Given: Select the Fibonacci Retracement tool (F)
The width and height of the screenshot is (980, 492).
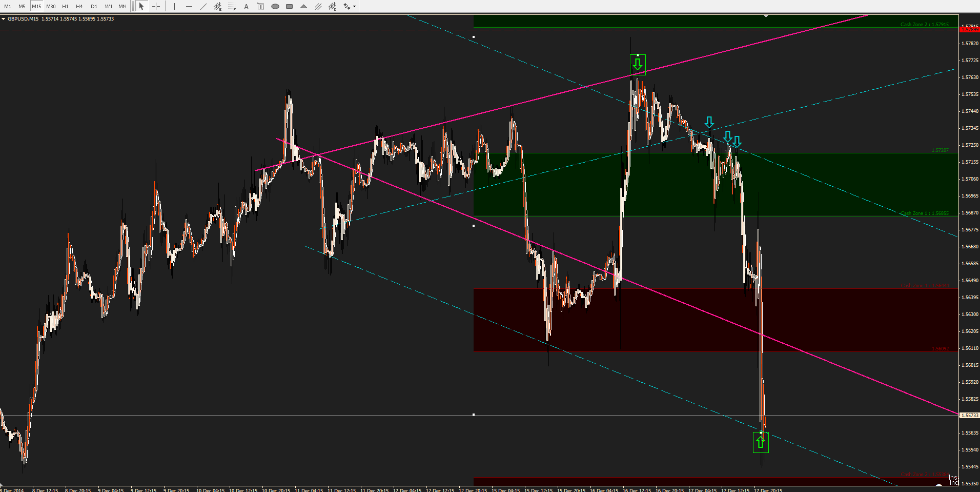Looking at the screenshot, I should [x=232, y=6].
